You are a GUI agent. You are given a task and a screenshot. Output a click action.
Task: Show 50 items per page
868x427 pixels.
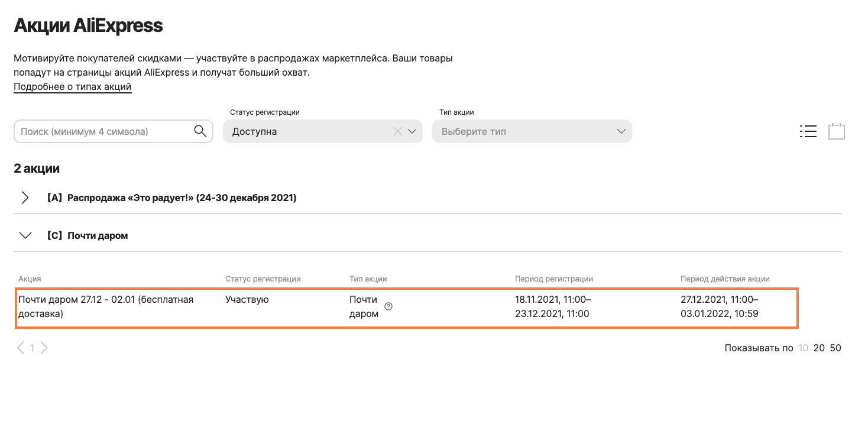835,348
